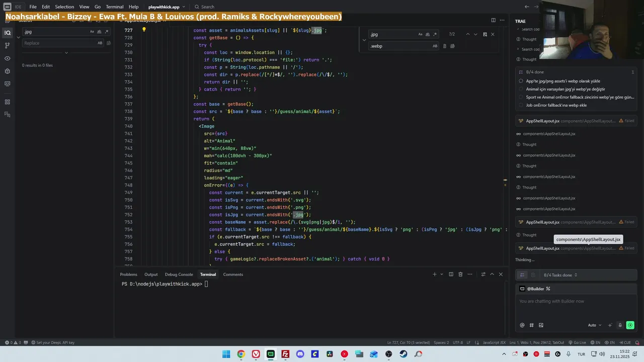Open the Edit menu
This screenshot has width=644, height=362.
[x=46, y=7]
